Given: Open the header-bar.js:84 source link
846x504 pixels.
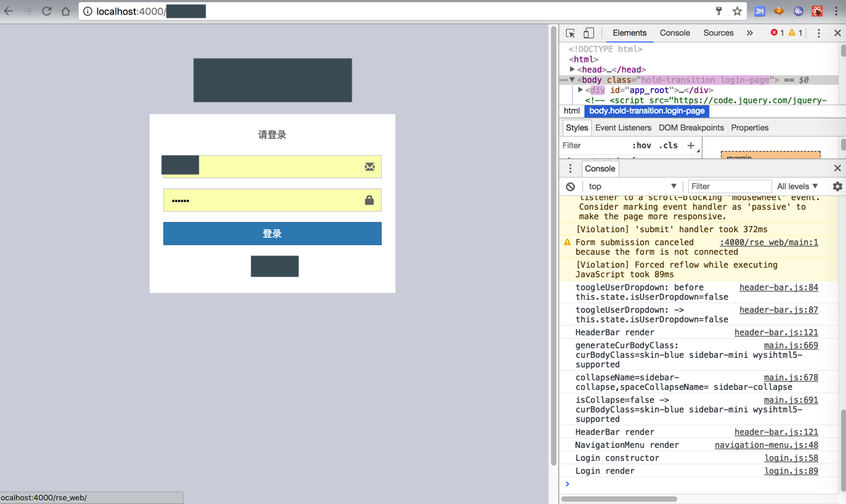Looking at the screenshot, I should tap(778, 288).
